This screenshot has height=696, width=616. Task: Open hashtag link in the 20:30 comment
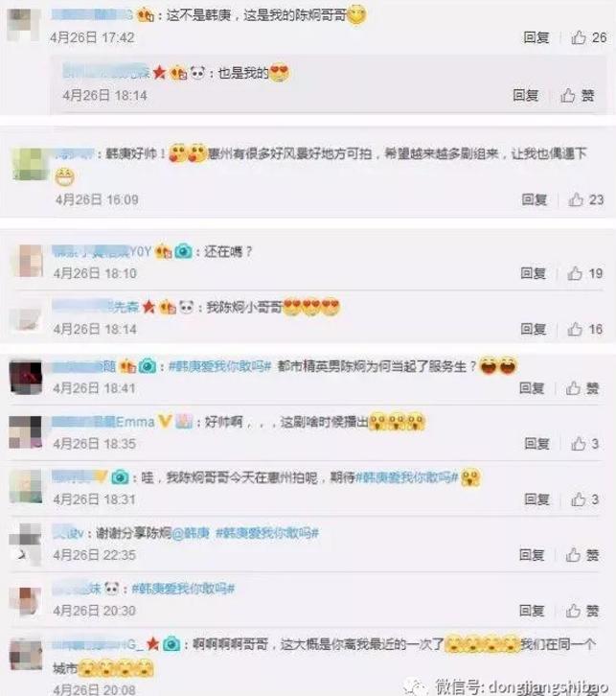pyautogui.click(x=183, y=589)
